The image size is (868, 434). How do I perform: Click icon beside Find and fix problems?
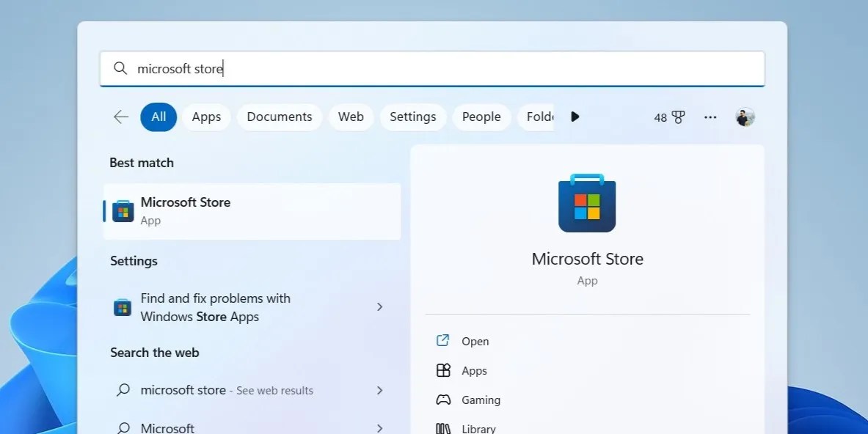(x=123, y=307)
